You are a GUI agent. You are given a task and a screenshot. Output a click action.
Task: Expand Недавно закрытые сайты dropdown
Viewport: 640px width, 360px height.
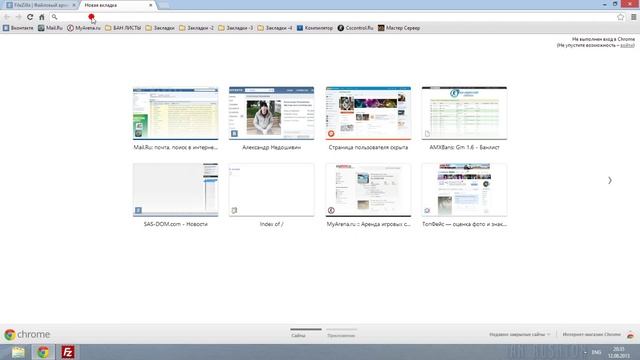point(520,334)
